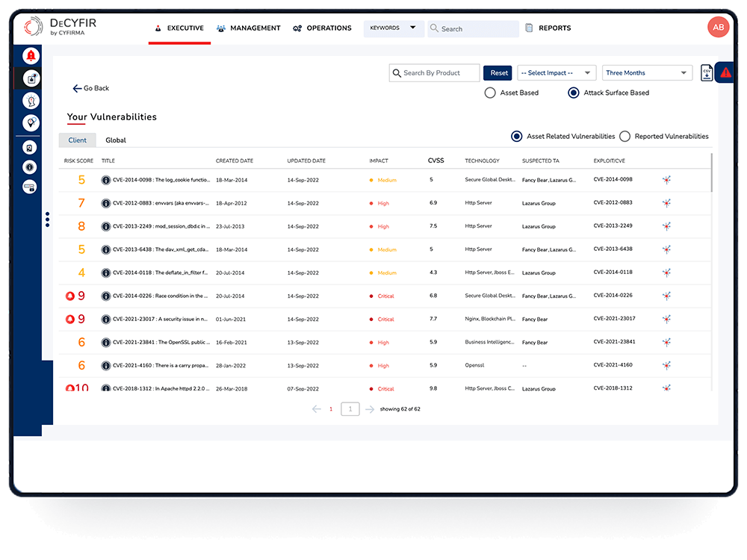This screenshot has height=560, width=747.
Task: Open info icon for CVE-2013-2249
Action: [106, 227]
